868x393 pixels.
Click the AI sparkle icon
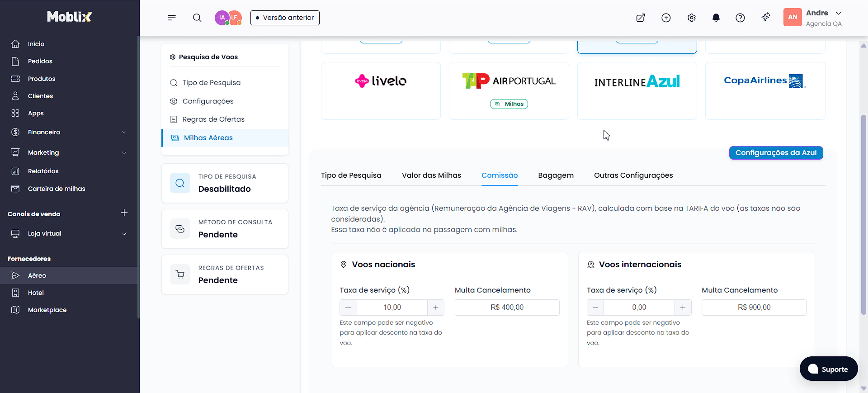(x=766, y=17)
